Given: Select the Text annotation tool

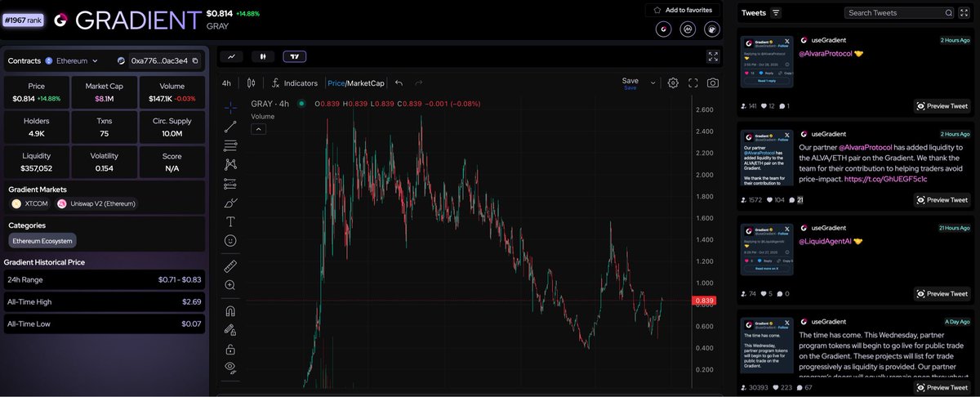Looking at the screenshot, I should [230, 221].
